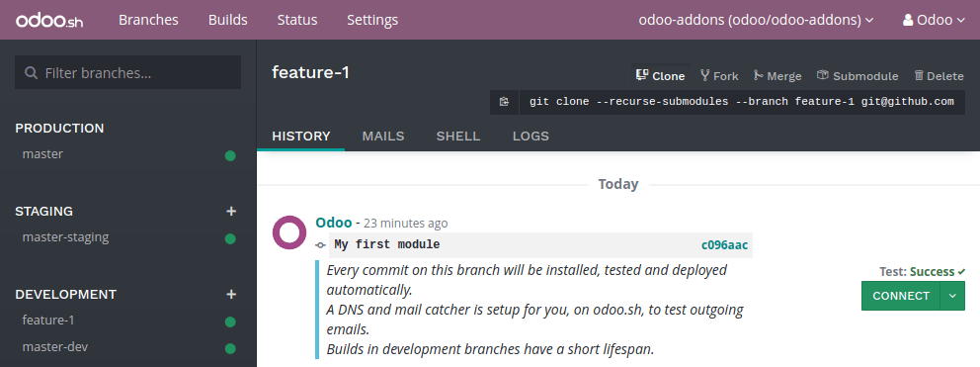Add a new staging branch with plus
This screenshot has width=980, height=367.
point(231,211)
